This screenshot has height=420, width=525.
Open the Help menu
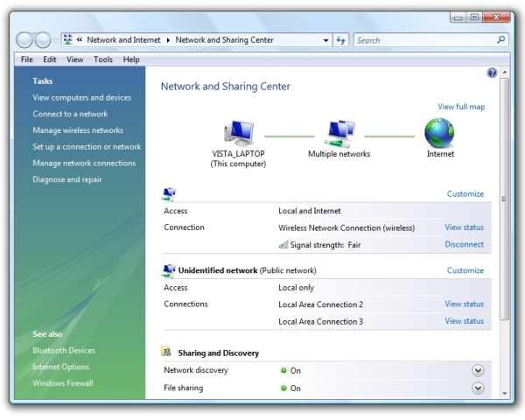(x=131, y=59)
